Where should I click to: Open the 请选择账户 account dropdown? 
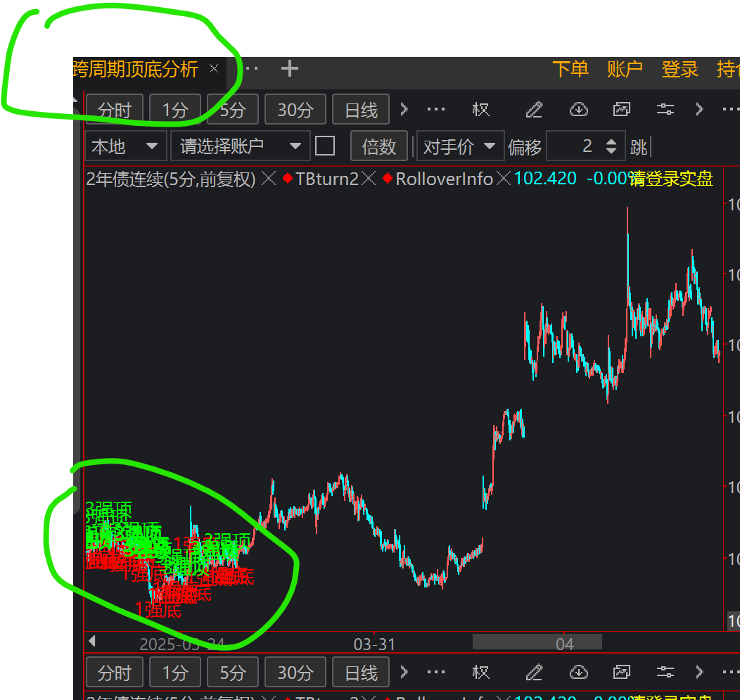[x=240, y=146]
